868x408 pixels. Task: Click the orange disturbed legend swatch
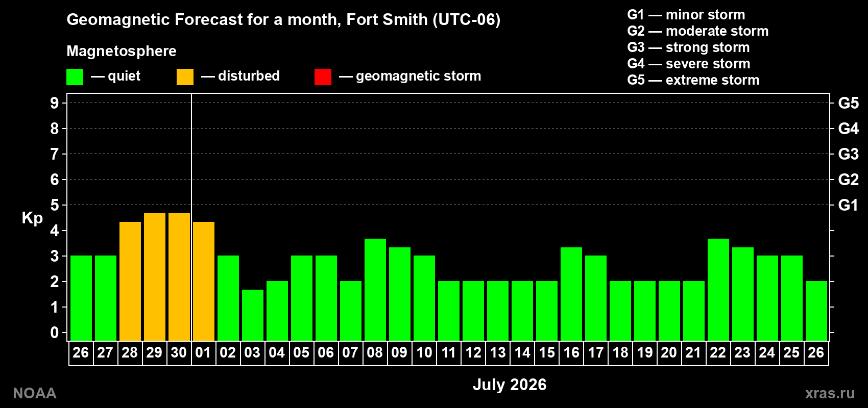pos(185,77)
